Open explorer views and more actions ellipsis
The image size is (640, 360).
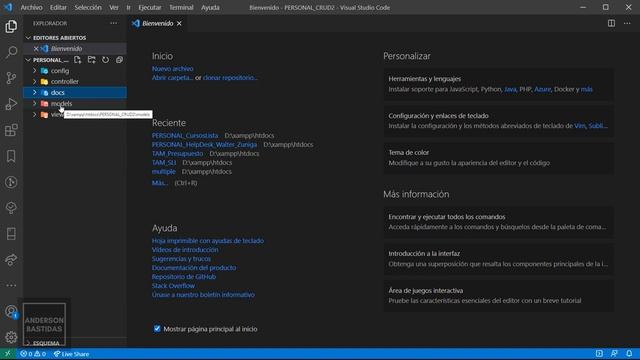[x=113, y=23]
